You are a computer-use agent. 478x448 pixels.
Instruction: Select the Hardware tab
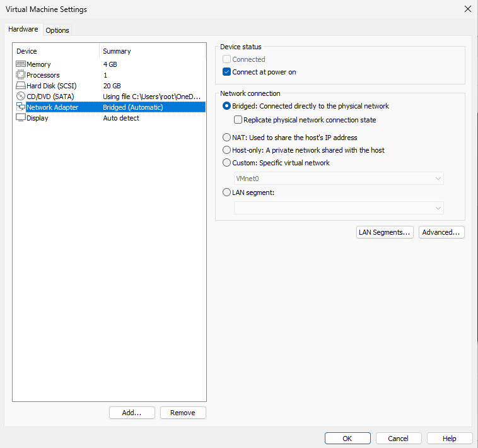click(23, 30)
